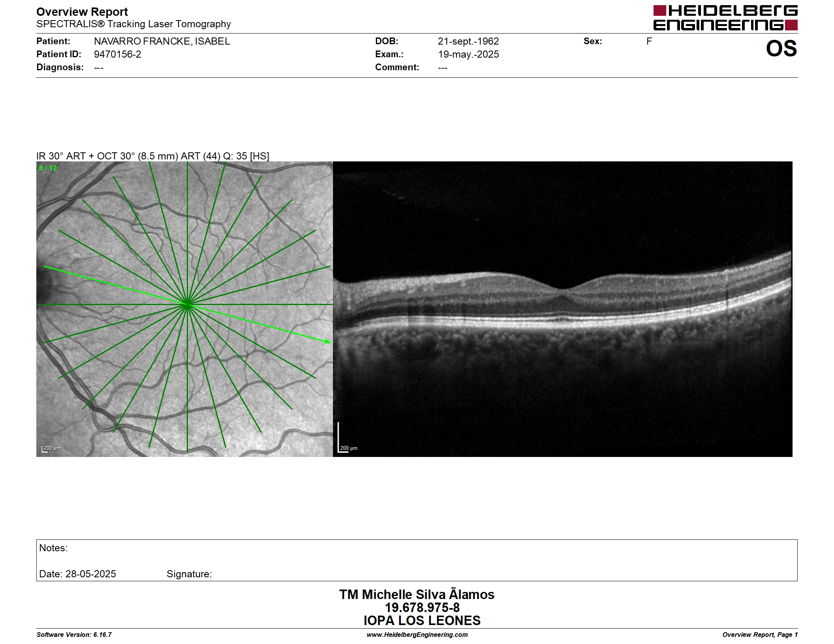
Task: Open the www.HeidelbergEngineering.com link
Action: [417, 635]
